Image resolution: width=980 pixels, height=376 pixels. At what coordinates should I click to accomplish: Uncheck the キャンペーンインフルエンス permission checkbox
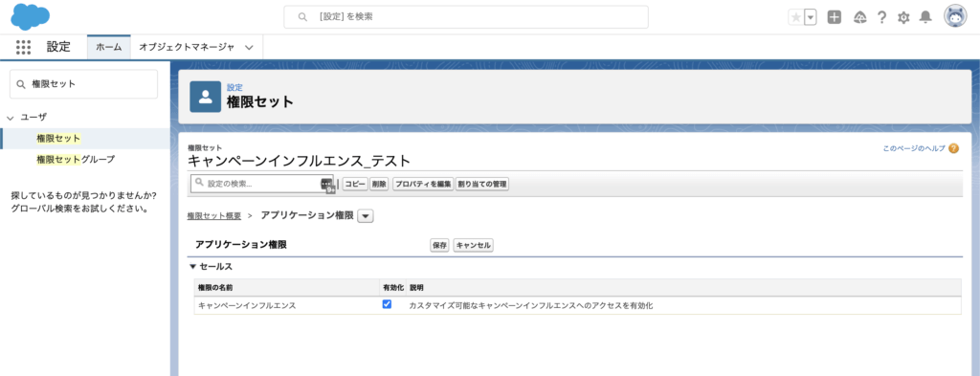tap(387, 304)
